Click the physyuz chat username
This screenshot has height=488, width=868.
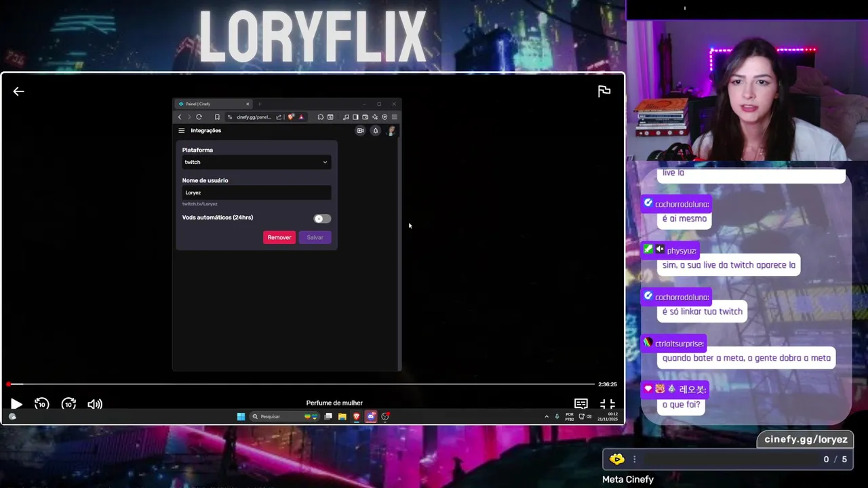point(682,251)
